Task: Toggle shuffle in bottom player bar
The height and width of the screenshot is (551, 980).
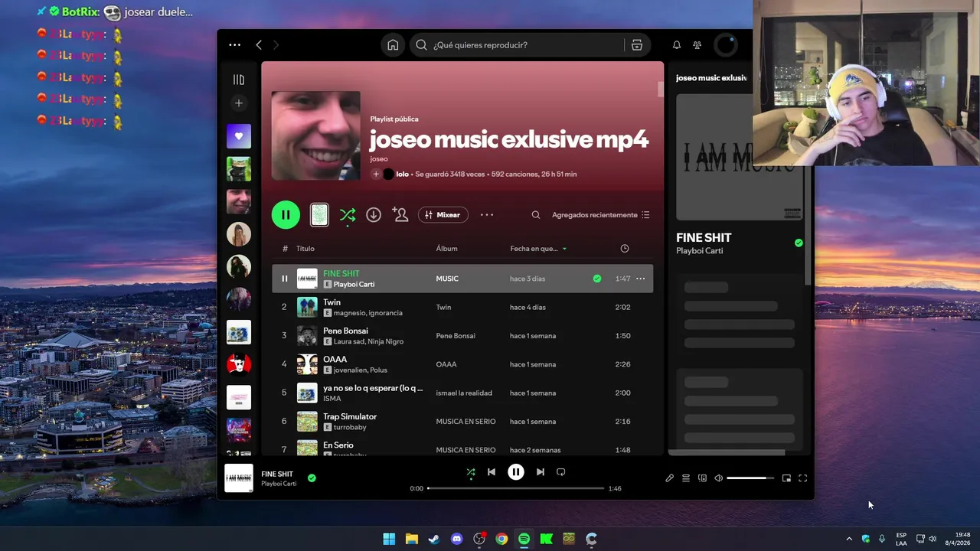Action: (471, 472)
